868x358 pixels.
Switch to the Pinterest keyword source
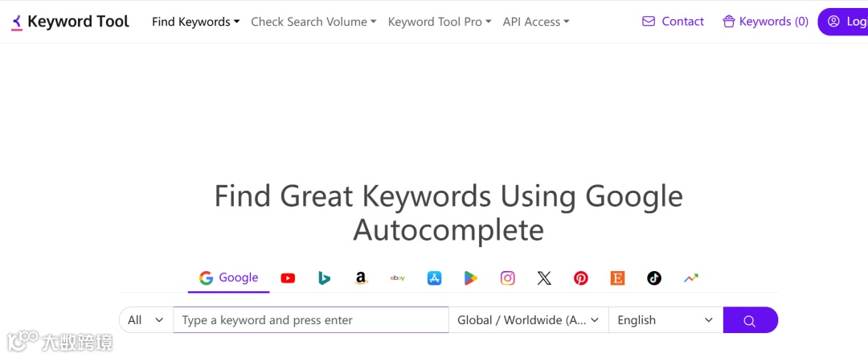click(x=581, y=278)
